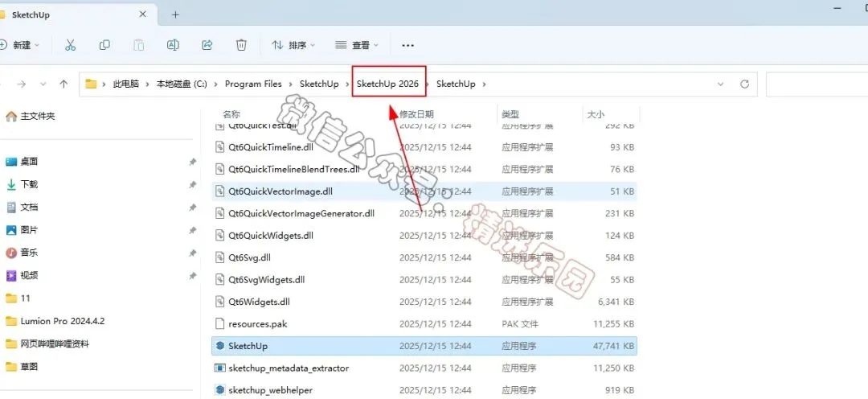Screen dimensions: 868x399
Task: Click 此电脑 in address breadcrumb
Action: pos(126,84)
